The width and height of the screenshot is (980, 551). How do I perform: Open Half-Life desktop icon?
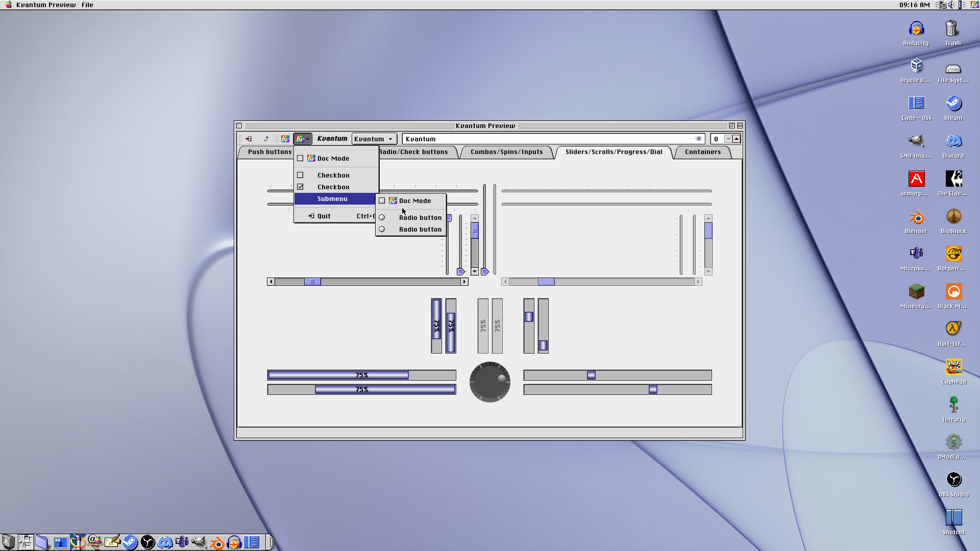pos(953,335)
